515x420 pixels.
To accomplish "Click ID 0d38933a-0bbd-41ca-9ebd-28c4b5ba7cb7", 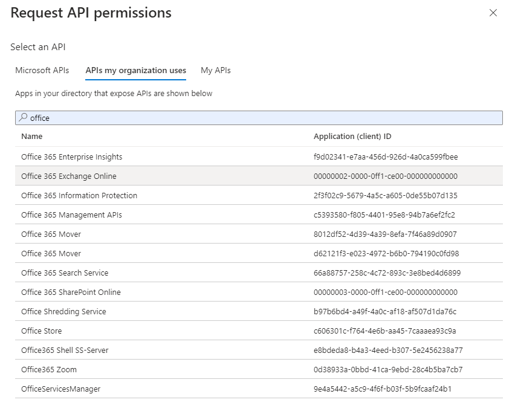I will coord(388,369).
